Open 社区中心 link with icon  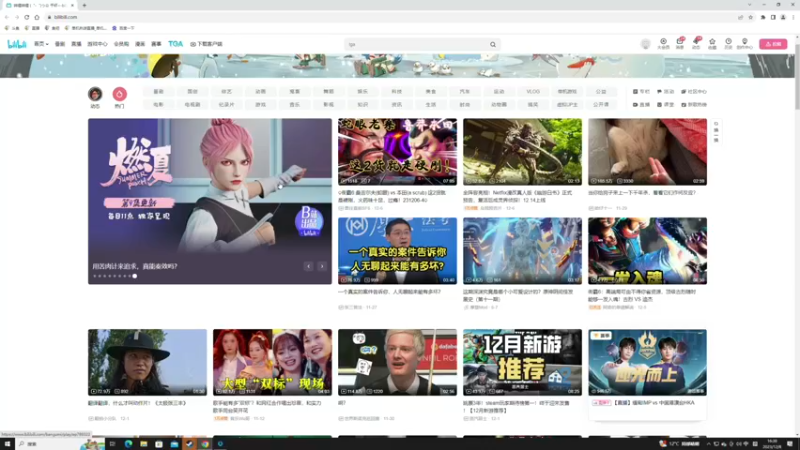(694, 91)
